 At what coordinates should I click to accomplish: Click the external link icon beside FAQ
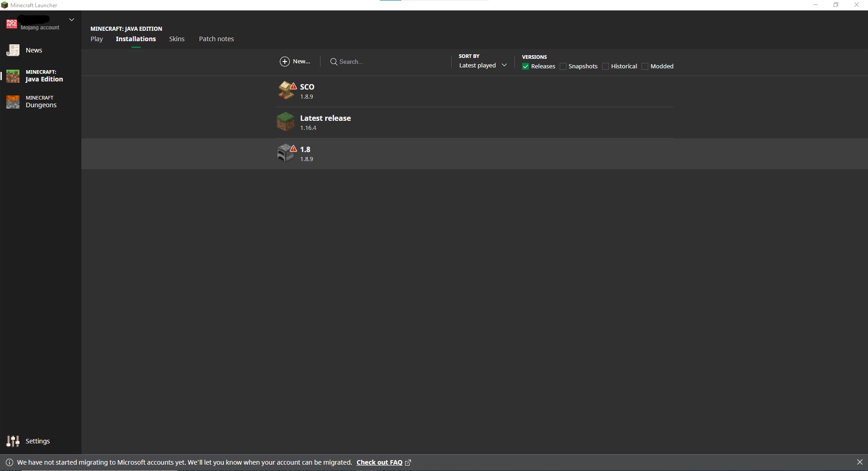408,462
